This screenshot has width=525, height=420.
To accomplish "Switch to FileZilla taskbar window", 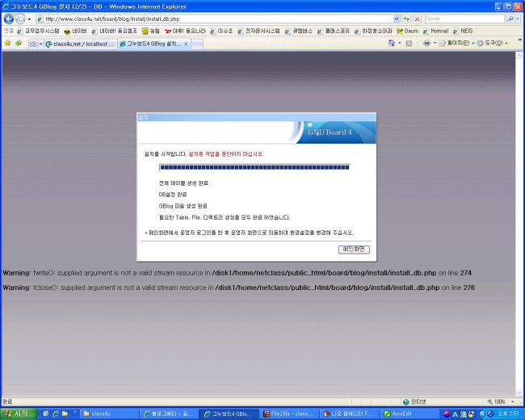I will [x=289, y=414].
